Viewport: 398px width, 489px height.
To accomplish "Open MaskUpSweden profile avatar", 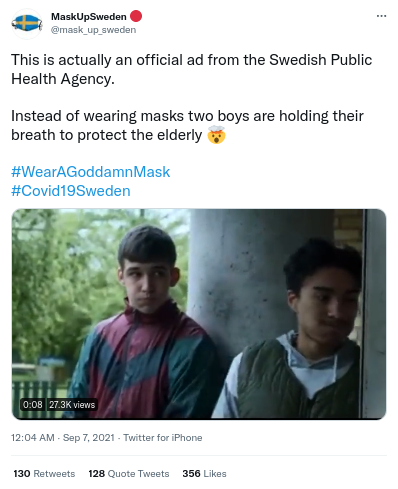I will coord(27,23).
